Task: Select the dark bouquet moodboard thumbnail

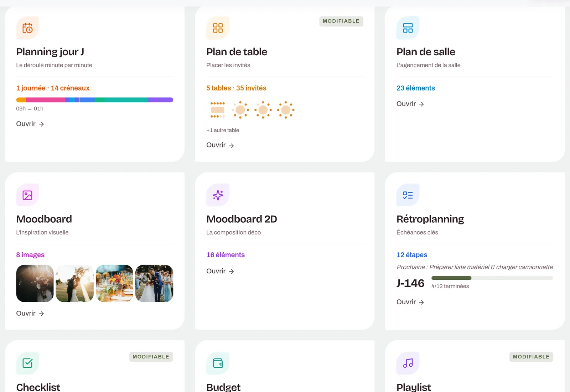Action: 35,283
